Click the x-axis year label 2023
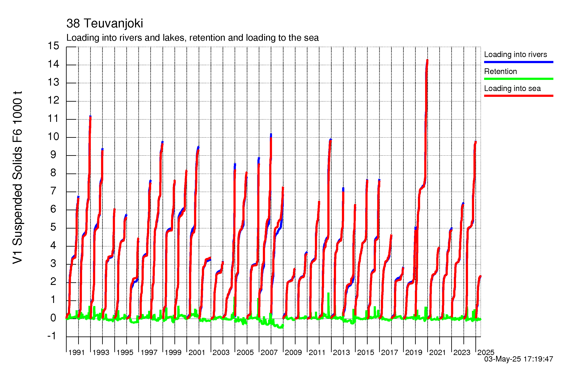The image size is (588, 370). 462,352
